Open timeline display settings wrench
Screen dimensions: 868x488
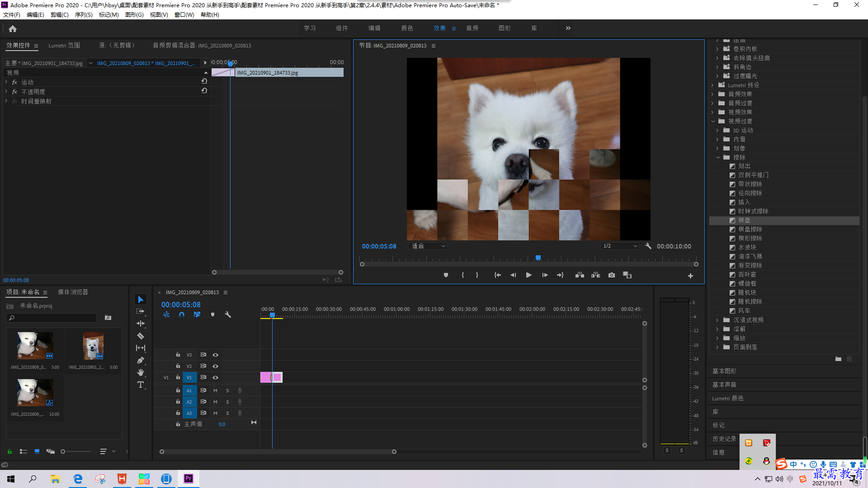(228, 314)
